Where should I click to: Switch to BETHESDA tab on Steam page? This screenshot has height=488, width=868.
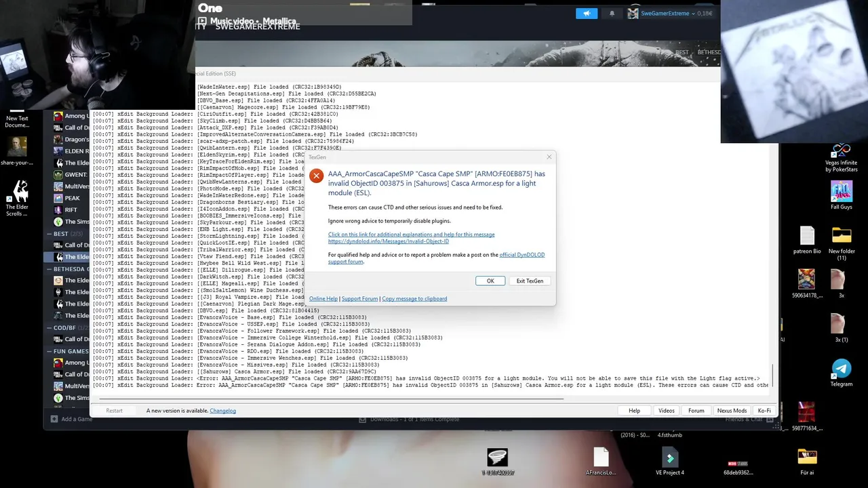pyautogui.click(x=709, y=52)
